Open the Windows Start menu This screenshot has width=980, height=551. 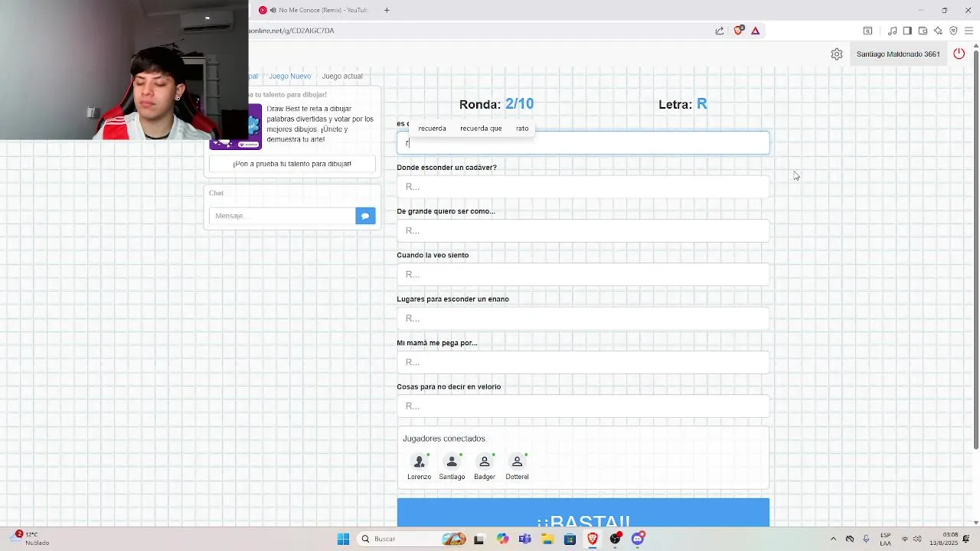coord(343,539)
